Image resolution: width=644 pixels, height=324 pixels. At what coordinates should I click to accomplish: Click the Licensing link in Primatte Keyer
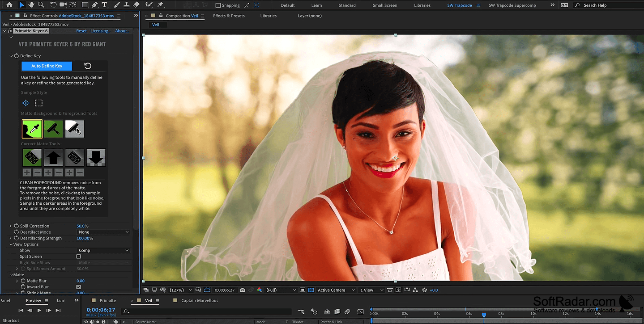pyautogui.click(x=101, y=31)
